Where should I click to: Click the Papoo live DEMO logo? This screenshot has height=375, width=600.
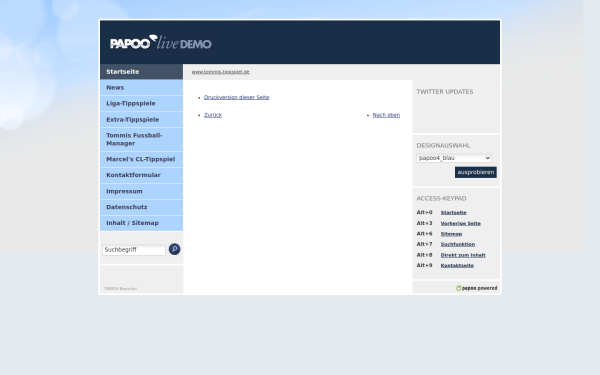[161, 42]
